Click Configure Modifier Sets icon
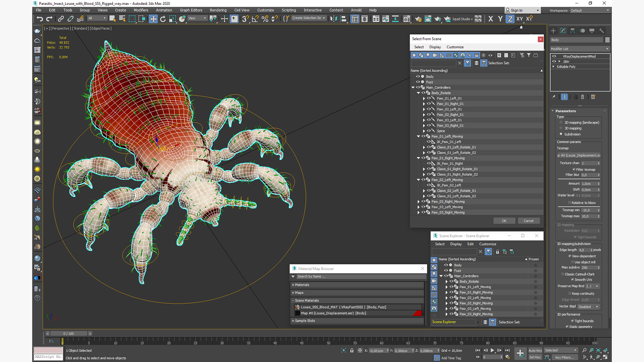 (593, 97)
